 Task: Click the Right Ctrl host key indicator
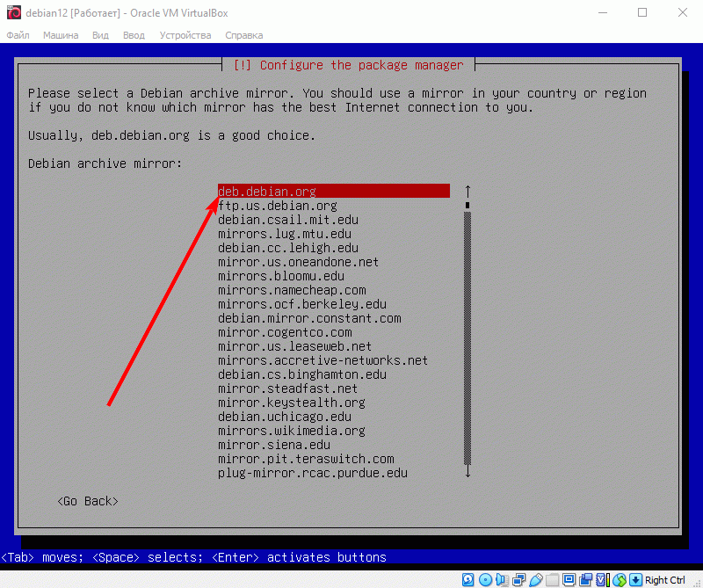coord(665,580)
